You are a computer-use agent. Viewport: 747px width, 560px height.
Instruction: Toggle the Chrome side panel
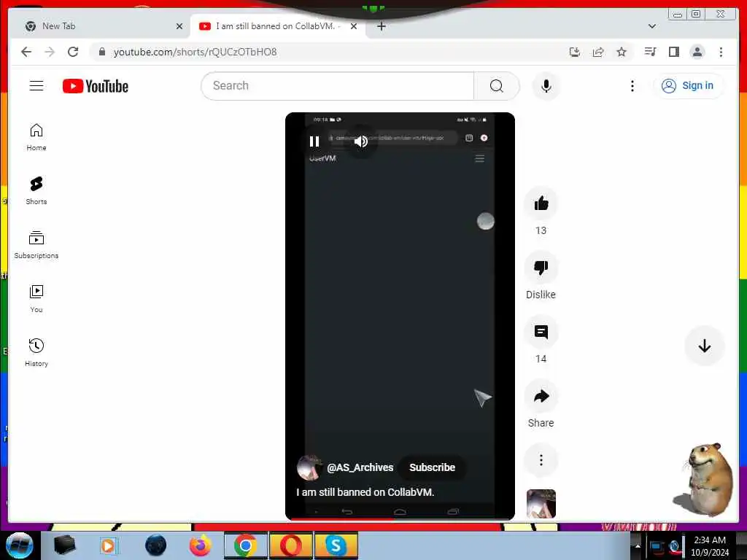tap(673, 52)
